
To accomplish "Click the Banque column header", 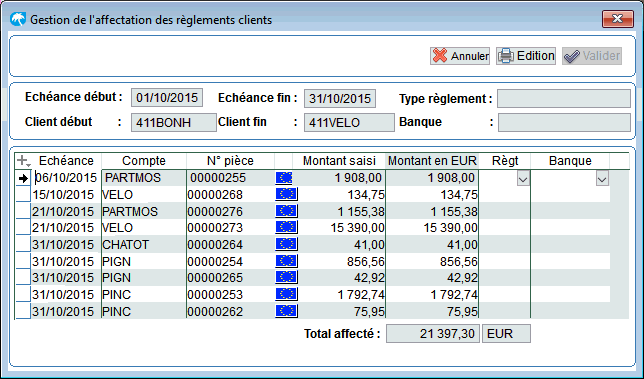I will (x=570, y=161).
